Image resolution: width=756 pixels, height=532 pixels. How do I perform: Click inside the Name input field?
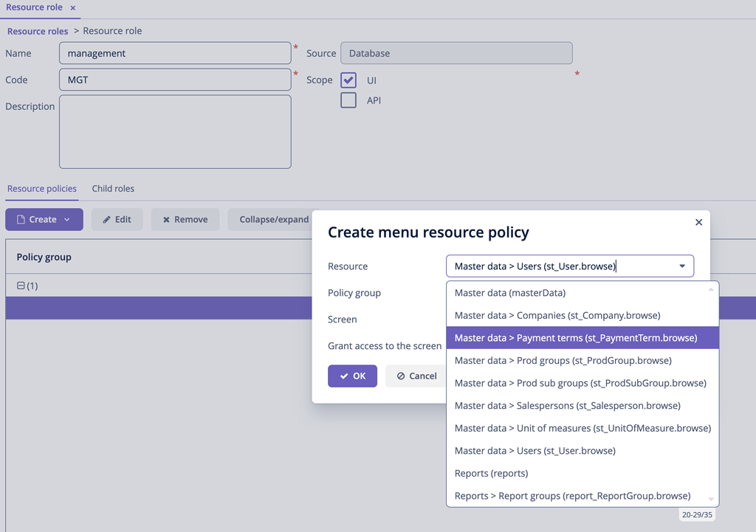coord(175,52)
